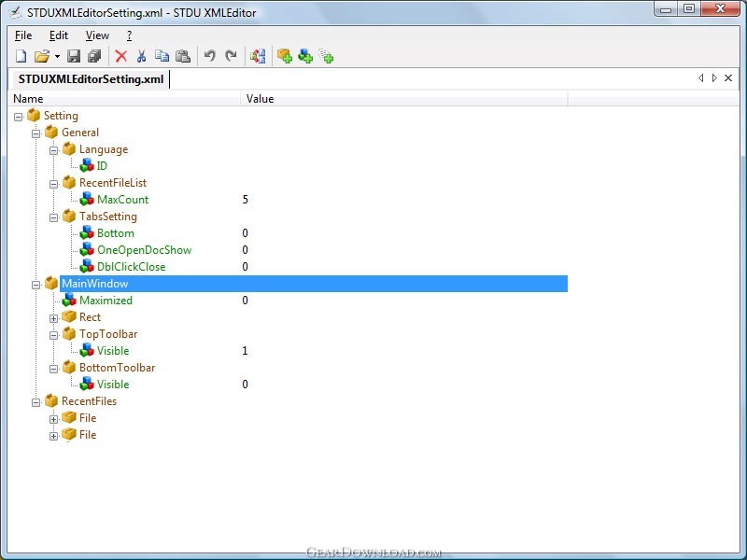Click the Open file folder icon

[42, 56]
